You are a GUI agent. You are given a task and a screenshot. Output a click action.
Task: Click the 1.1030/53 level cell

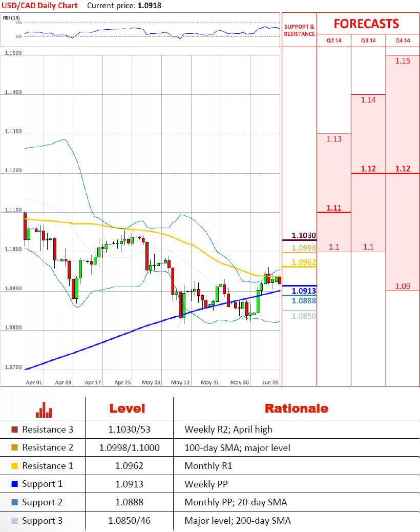click(129, 429)
